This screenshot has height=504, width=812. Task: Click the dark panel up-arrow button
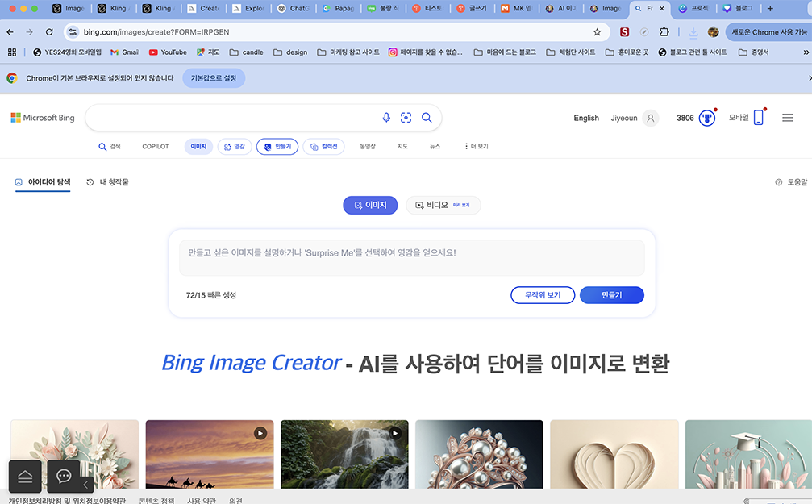click(x=25, y=476)
